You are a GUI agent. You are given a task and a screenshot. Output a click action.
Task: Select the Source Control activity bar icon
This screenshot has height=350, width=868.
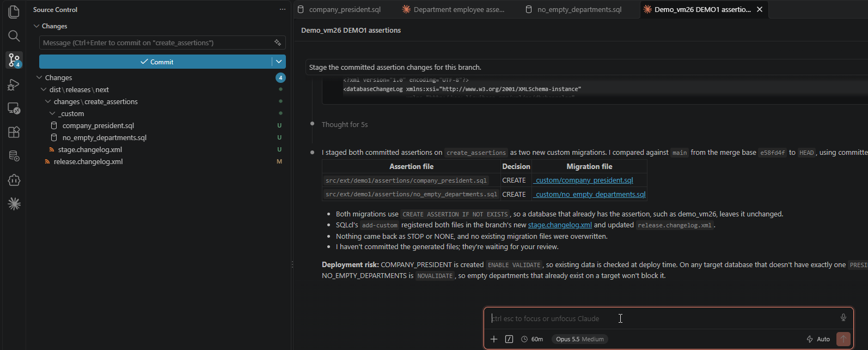pyautogui.click(x=14, y=60)
